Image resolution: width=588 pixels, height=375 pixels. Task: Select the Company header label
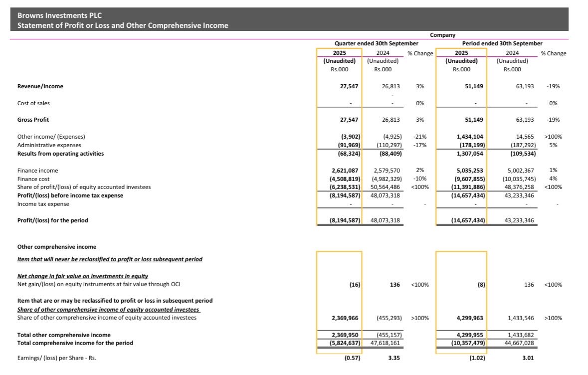pyautogui.click(x=442, y=35)
